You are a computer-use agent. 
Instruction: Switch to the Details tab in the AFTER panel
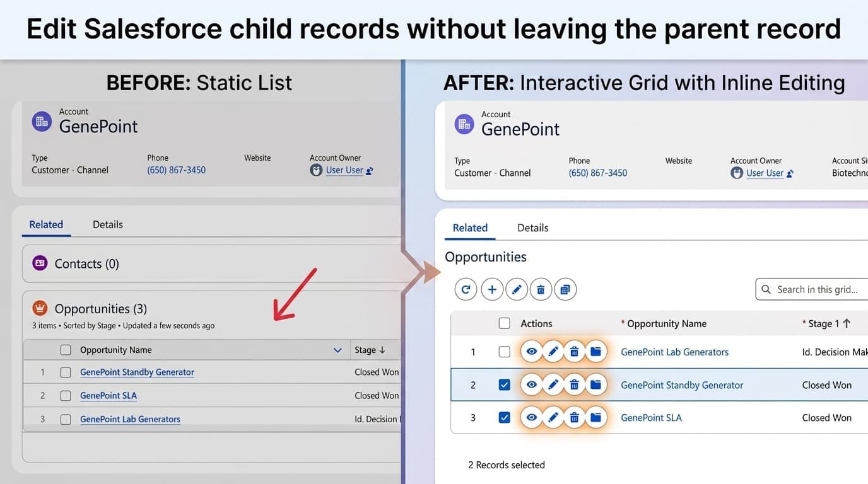(533, 228)
